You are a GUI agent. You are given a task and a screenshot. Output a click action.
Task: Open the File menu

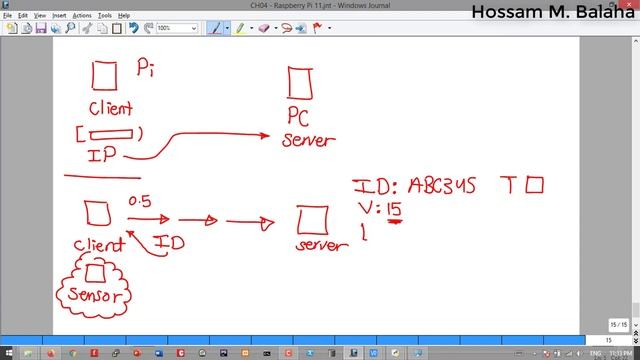pos(7,16)
